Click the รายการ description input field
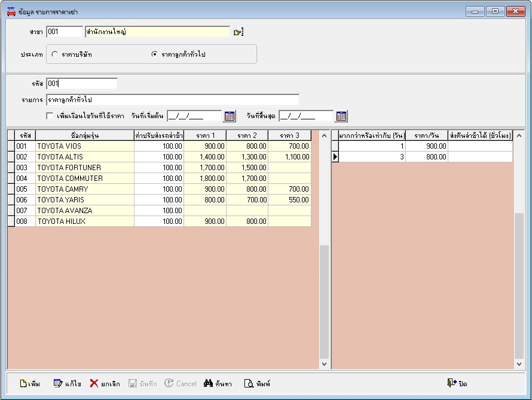The height and width of the screenshot is (400, 532). click(x=173, y=100)
